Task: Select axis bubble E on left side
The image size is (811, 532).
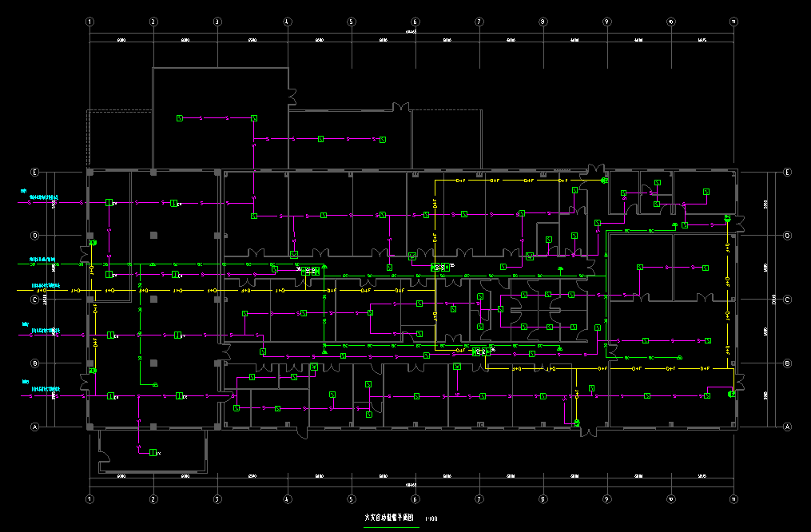Action: (x=34, y=172)
